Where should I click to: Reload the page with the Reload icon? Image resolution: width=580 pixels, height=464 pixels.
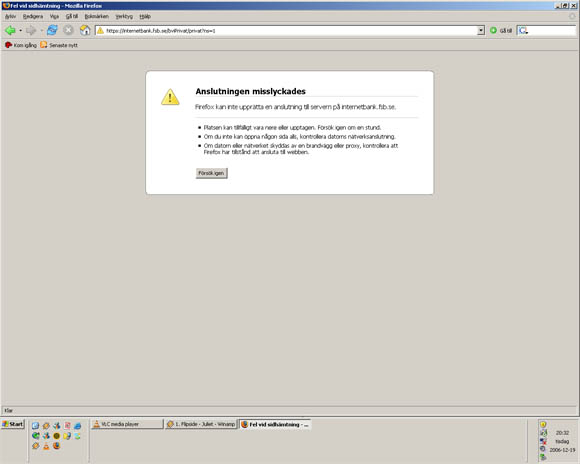pos(52,30)
